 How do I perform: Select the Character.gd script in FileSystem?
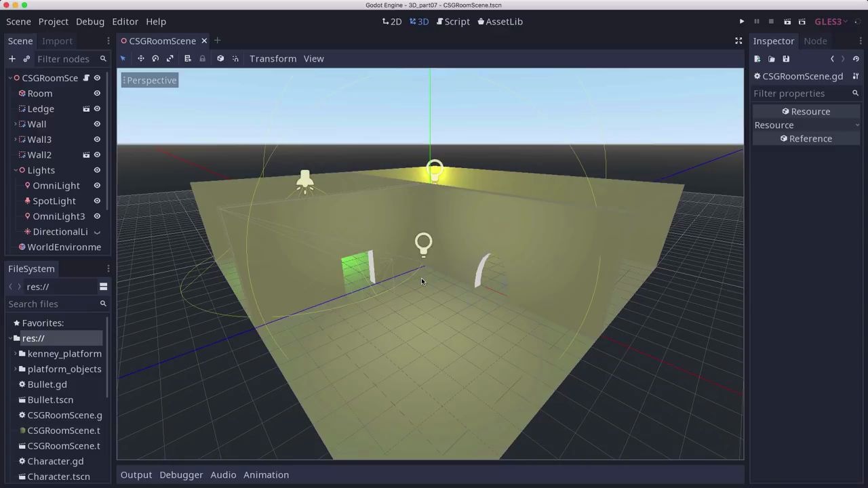pos(56,461)
